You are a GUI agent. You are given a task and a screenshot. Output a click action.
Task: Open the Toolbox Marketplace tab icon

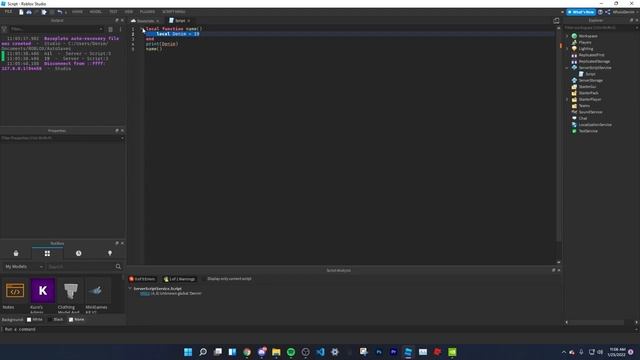[x=16, y=253]
